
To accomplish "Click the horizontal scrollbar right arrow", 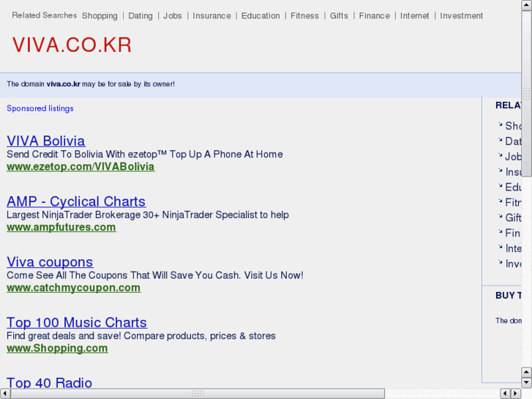I will 516,394.
